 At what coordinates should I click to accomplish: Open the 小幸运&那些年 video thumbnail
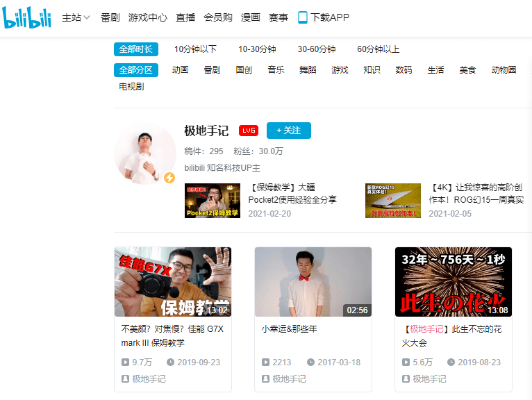tap(313, 281)
